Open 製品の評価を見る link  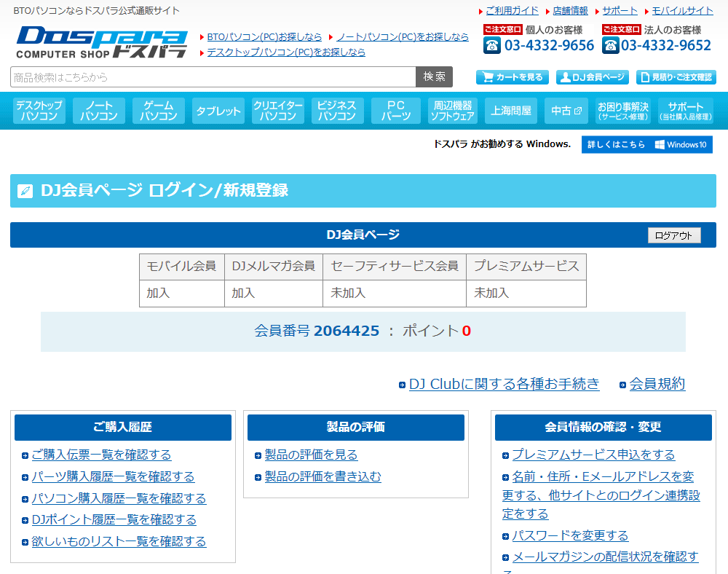(x=311, y=455)
